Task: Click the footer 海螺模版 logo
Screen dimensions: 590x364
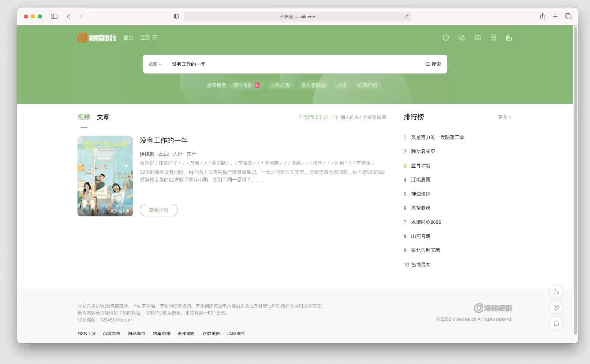Action: click(493, 308)
